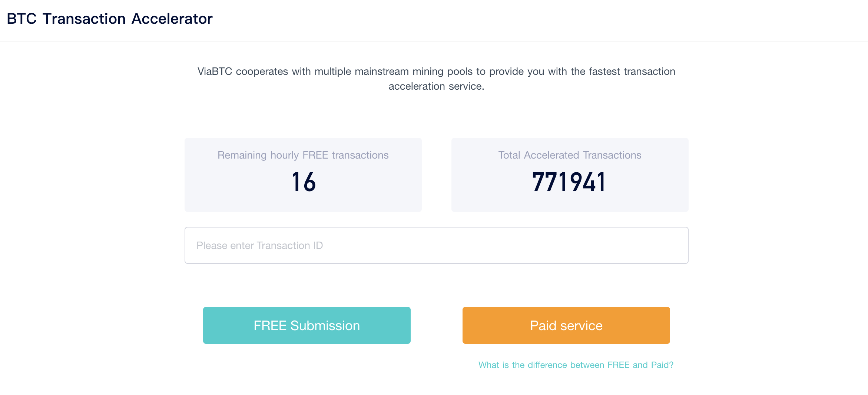The width and height of the screenshot is (868, 395).
Task: Click the Transaction ID input field
Action: point(436,245)
